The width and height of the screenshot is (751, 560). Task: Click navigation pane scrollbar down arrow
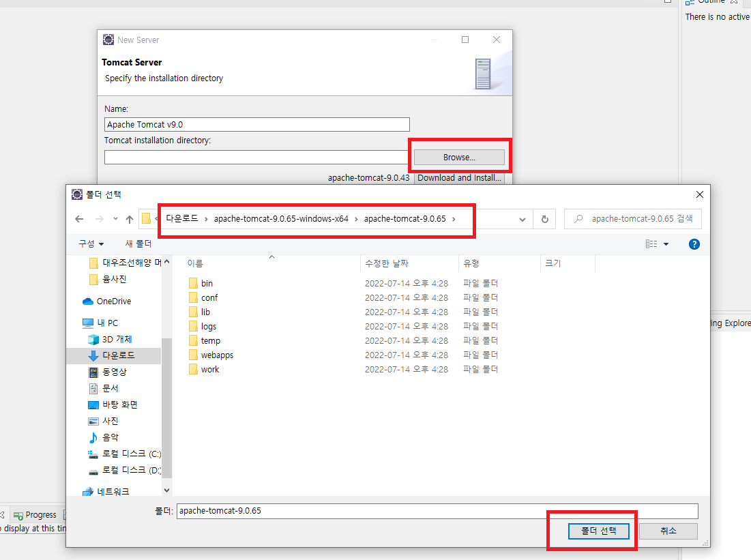point(166,490)
